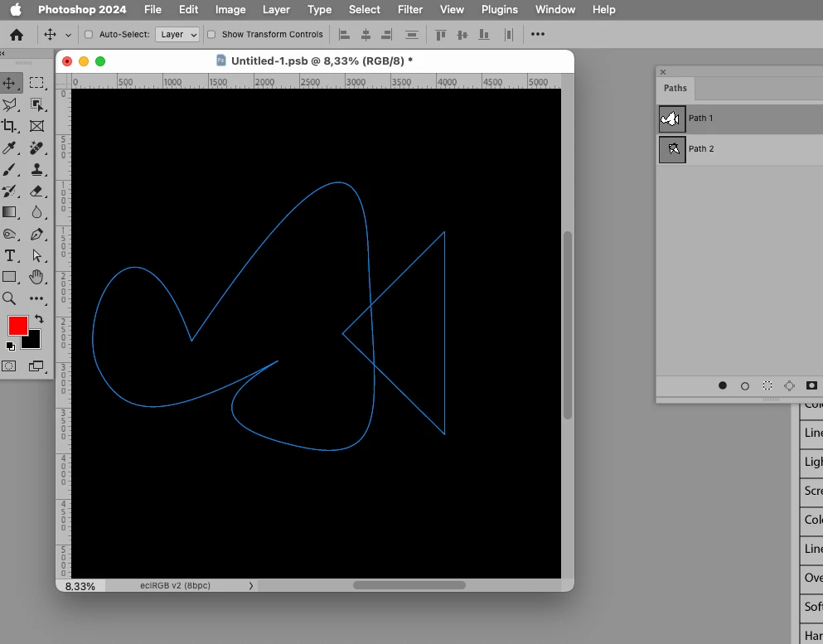Distribute vertically in options bar
This screenshot has height=644, width=823.
point(411,35)
